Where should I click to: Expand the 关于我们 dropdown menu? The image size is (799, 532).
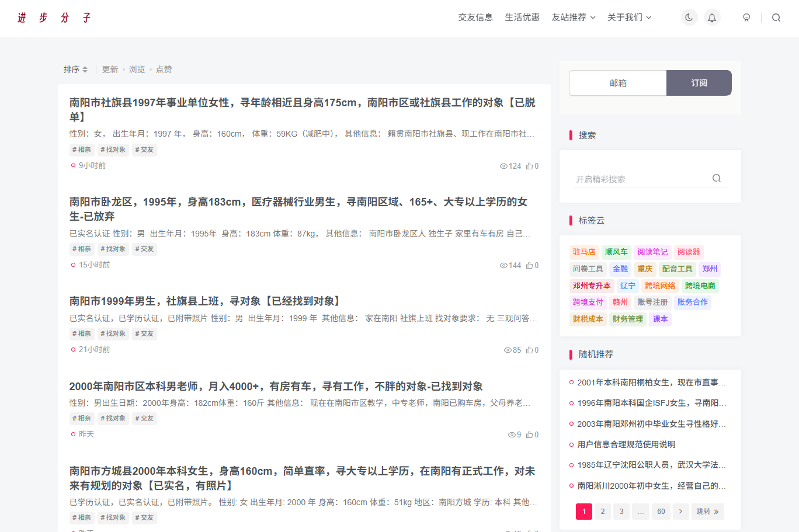(x=630, y=17)
